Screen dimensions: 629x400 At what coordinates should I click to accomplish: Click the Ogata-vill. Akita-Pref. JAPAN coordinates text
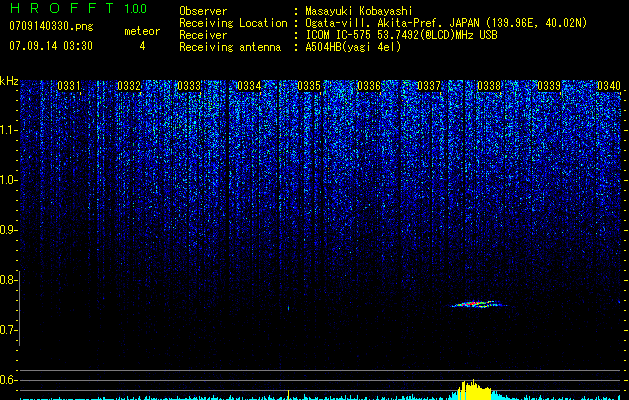click(446, 23)
